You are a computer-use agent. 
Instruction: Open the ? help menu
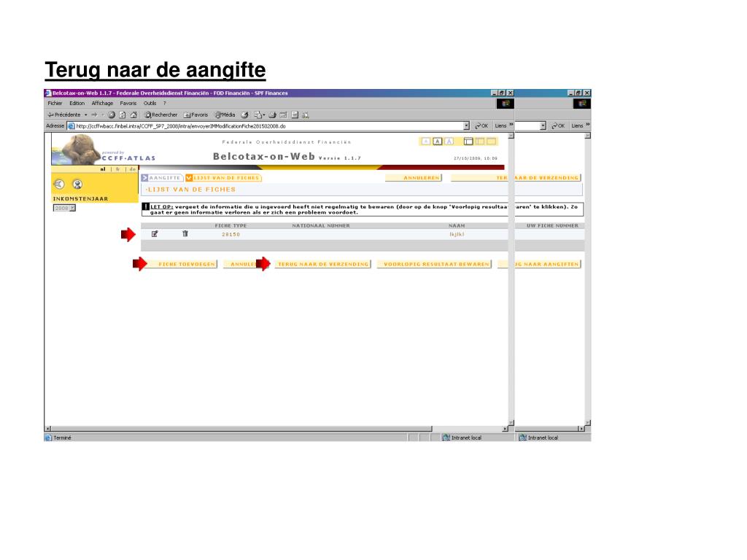[165, 104]
